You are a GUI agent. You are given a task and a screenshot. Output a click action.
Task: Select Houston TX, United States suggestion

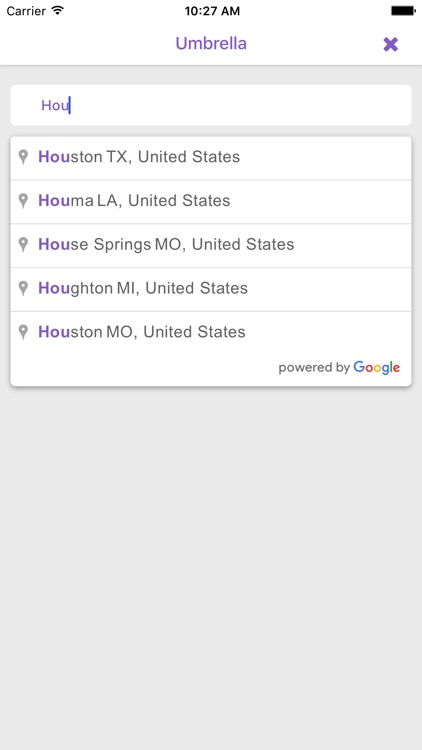[211, 158]
